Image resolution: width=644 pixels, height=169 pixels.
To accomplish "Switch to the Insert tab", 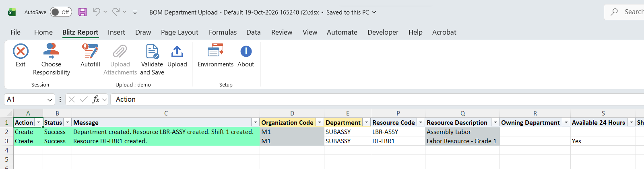I will tap(116, 32).
